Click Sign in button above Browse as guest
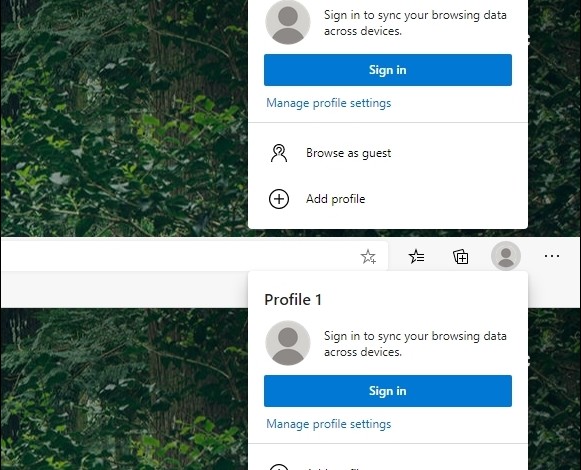Viewport: 581px width, 470px height. [388, 70]
